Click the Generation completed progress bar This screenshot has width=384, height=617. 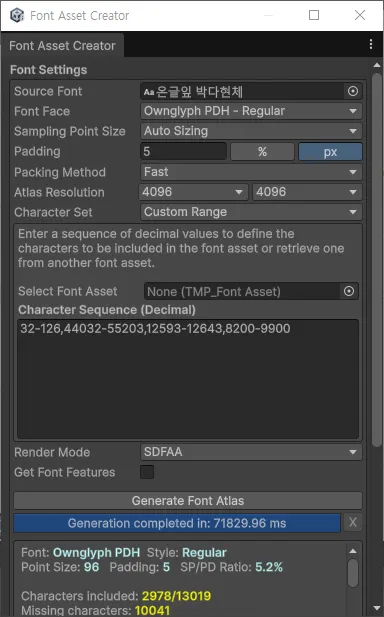click(x=177, y=523)
